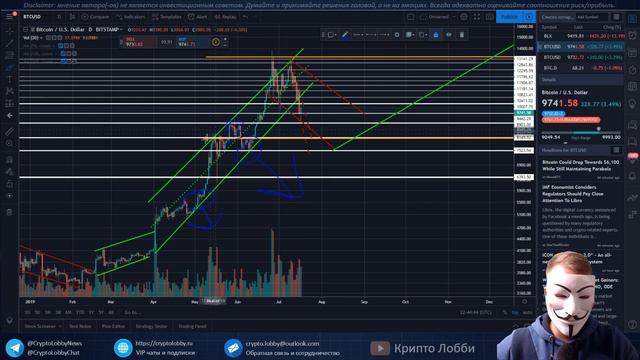Click the Compare button

pos(95,17)
